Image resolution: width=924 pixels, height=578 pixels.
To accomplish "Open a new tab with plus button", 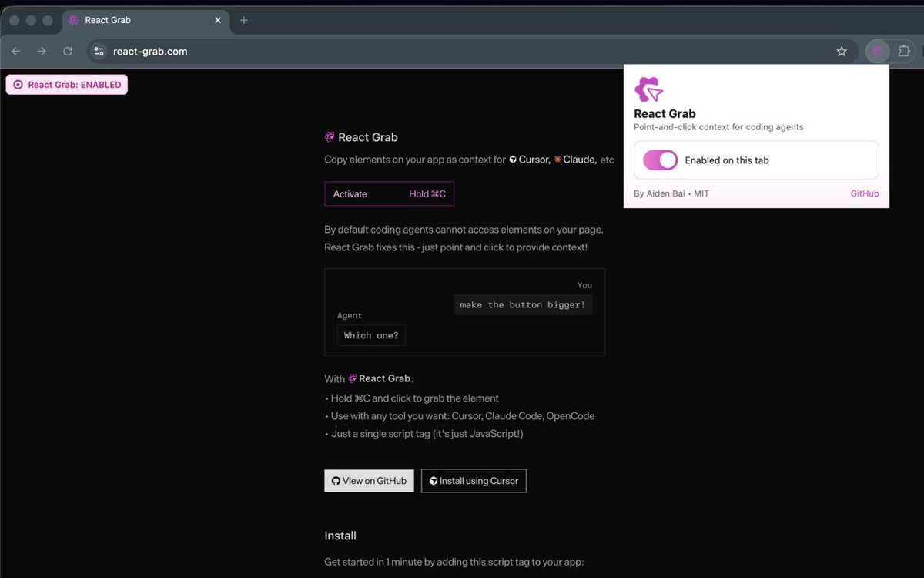I will (244, 20).
